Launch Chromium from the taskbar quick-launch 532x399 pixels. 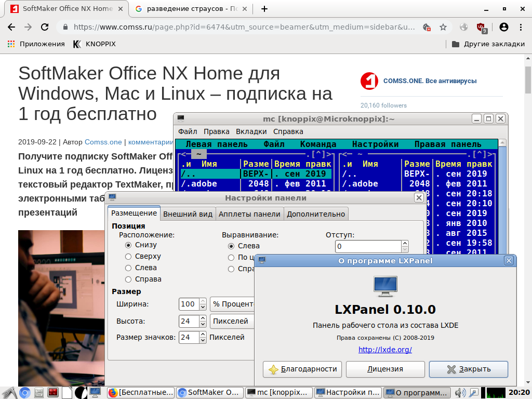pos(24,393)
